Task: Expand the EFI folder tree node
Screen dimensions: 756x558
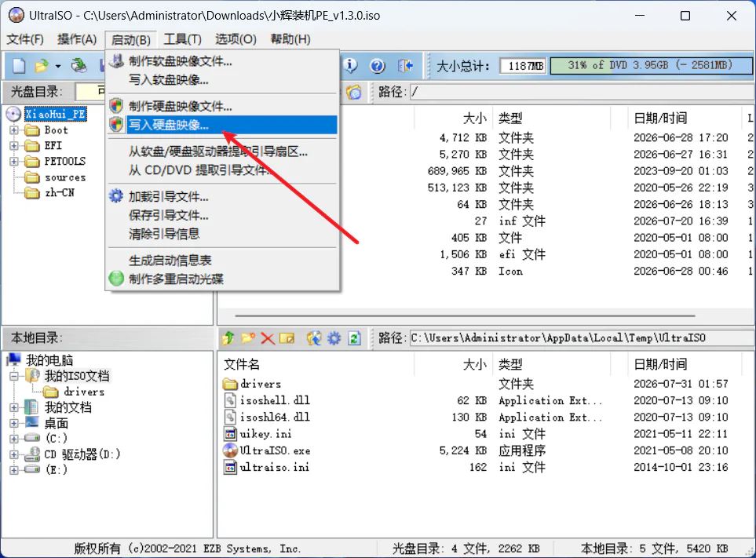Action: [14, 145]
